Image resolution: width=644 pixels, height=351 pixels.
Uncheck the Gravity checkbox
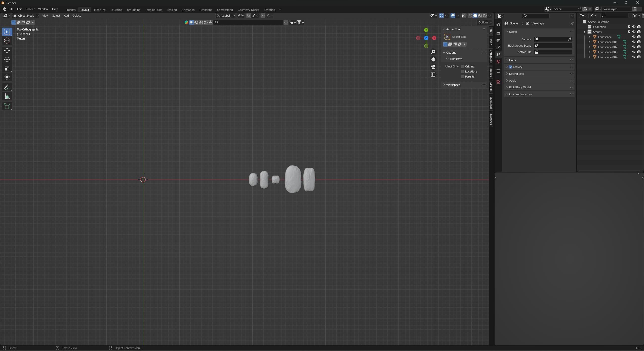tap(510, 67)
